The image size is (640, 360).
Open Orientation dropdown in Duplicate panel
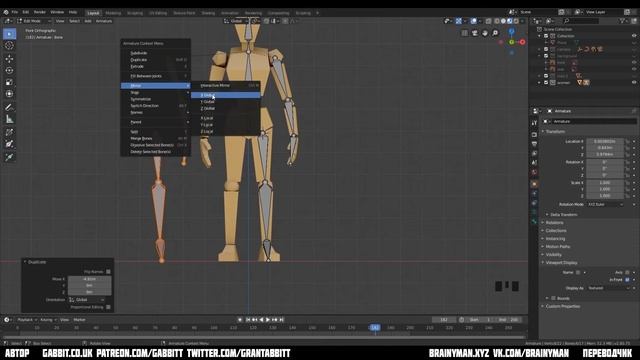click(87, 300)
